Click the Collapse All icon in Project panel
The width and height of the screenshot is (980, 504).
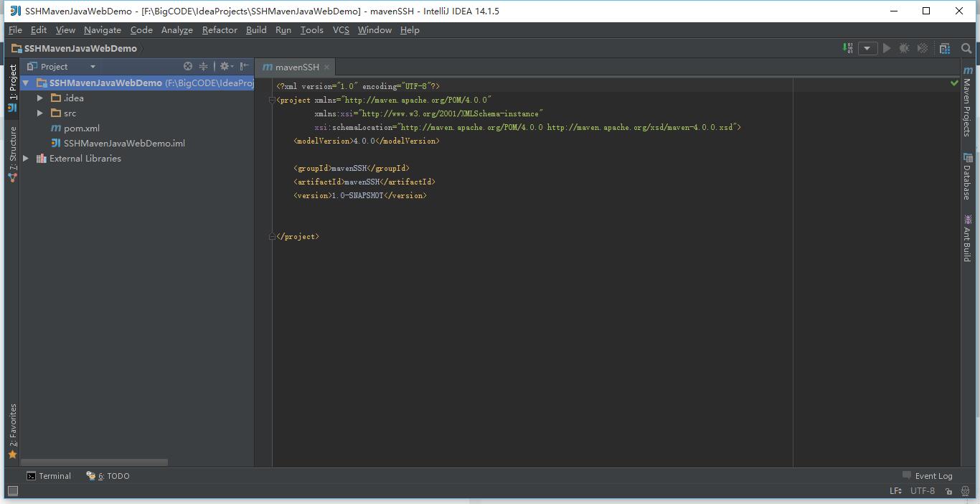pyautogui.click(x=203, y=66)
